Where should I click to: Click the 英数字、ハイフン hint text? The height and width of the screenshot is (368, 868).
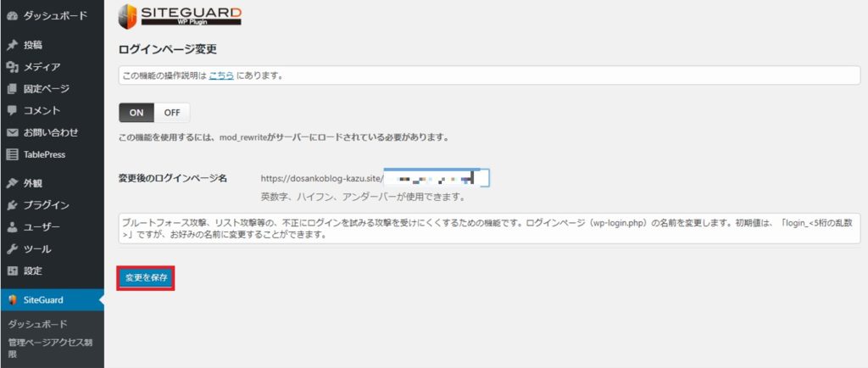point(363,197)
